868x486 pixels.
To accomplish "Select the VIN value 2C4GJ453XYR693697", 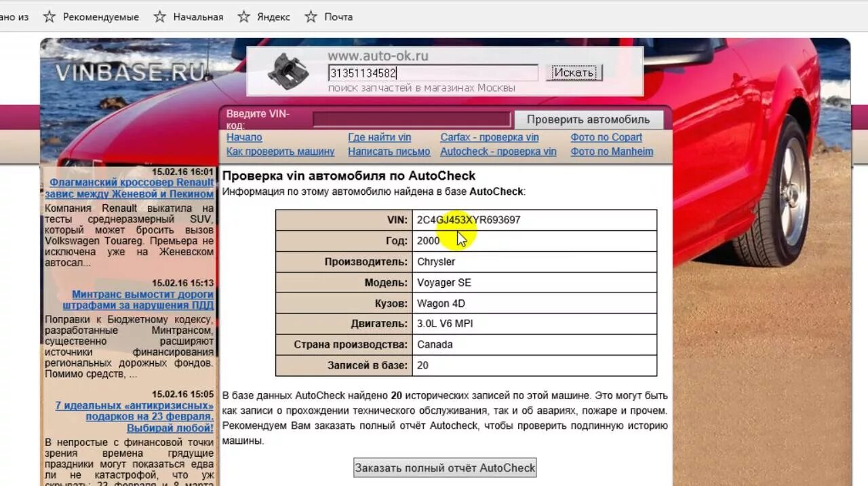I will pos(469,220).
